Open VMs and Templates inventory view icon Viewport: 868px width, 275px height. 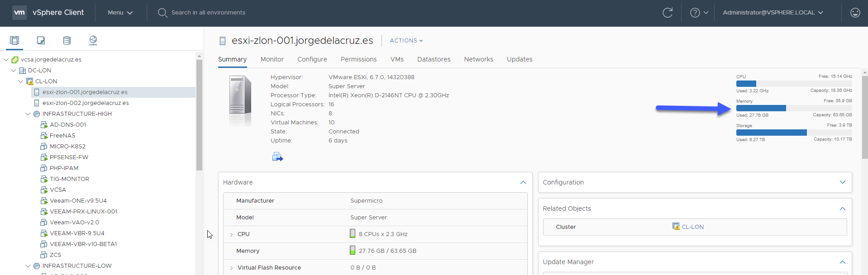pyautogui.click(x=41, y=41)
